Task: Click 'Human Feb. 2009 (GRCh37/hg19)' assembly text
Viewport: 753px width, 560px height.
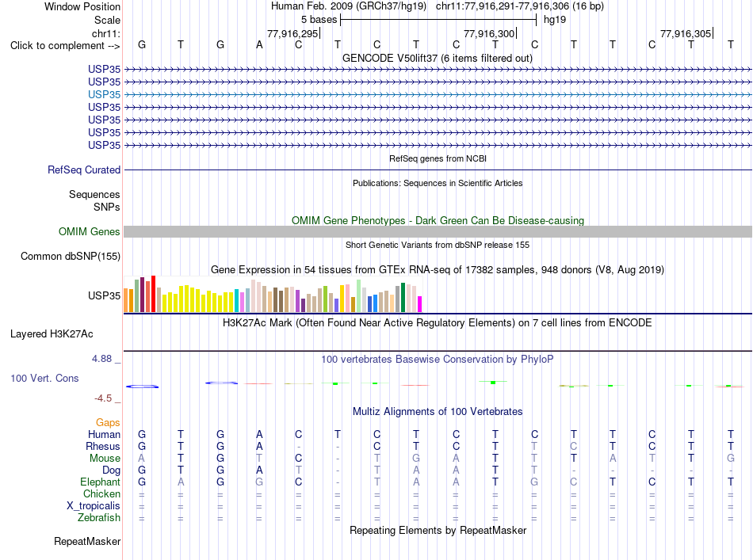Action: click(349, 6)
